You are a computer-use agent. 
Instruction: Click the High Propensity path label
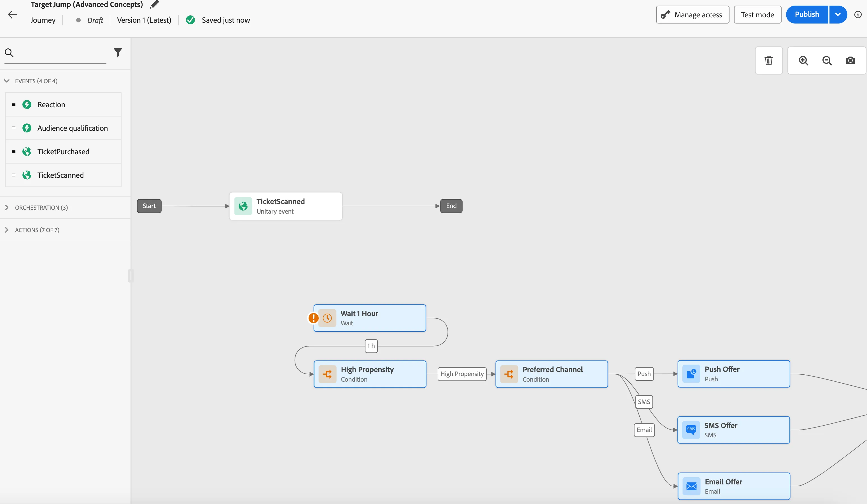click(x=462, y=374)
